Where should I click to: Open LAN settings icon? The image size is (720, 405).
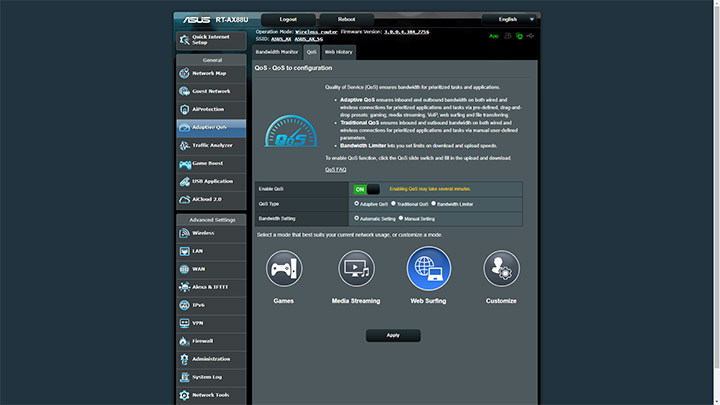185,251
